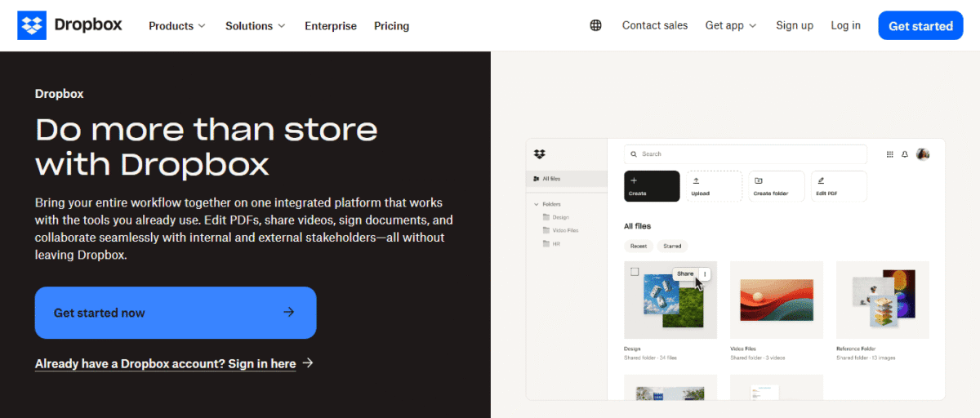This screenshot has height=418, width=980.
Task: Click the 'Shared folder · 34 files' caption
Action: (x=651, y=358)
